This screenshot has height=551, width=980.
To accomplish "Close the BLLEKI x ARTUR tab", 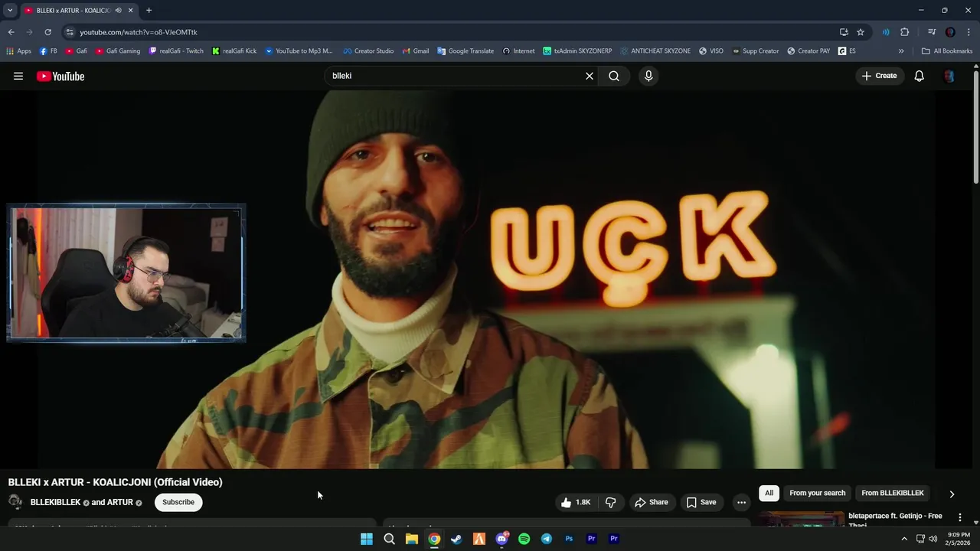I will tap(131, 11).
